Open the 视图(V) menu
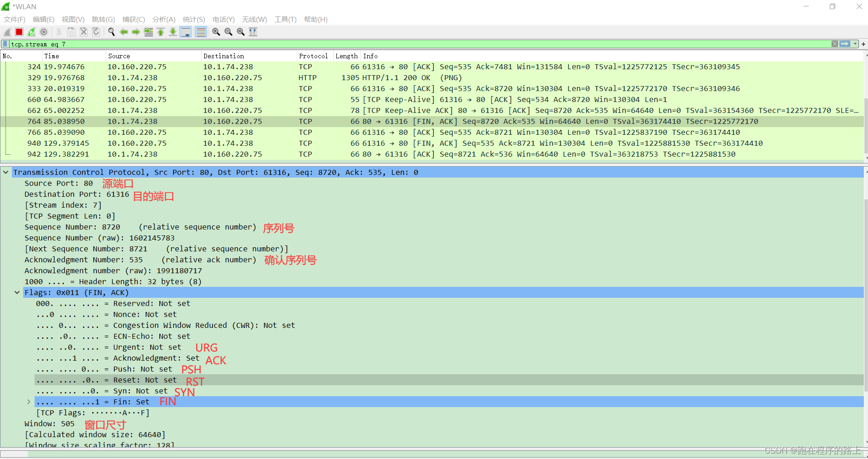The width and height of the screenshot is (868, 459). click(73, 20)
